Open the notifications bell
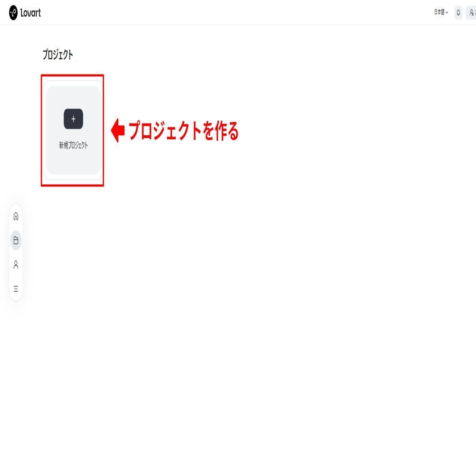This screenshot has height=476, width=476. tap(458, 13)
